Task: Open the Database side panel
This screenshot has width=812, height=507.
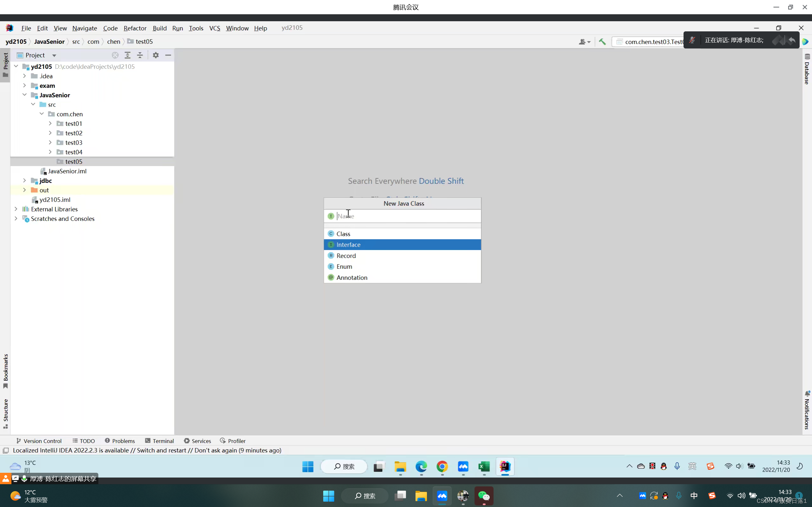Action: 807,69
